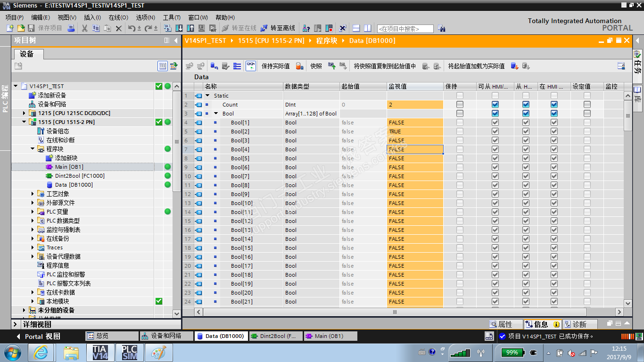Image resolution: width=644 pixels, height=362 pixels.
Task: Toggle visible in HMI checkbox for Count
Action: (554, 105)
